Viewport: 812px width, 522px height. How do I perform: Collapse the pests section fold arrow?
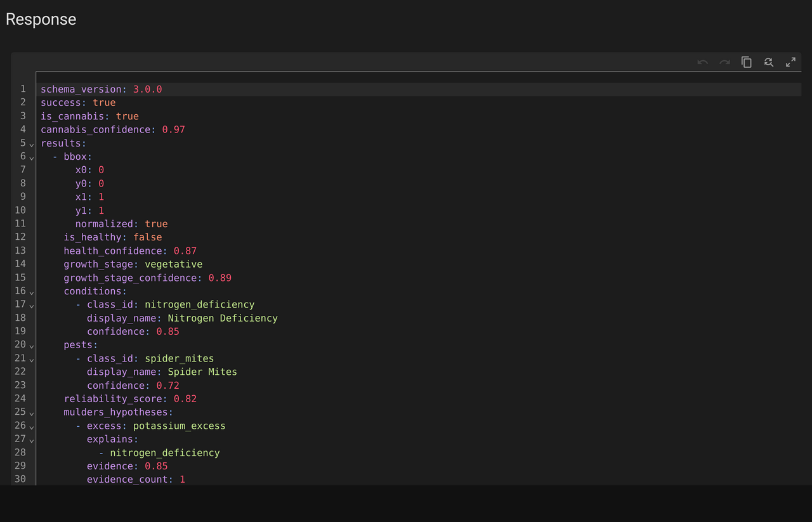32,346
